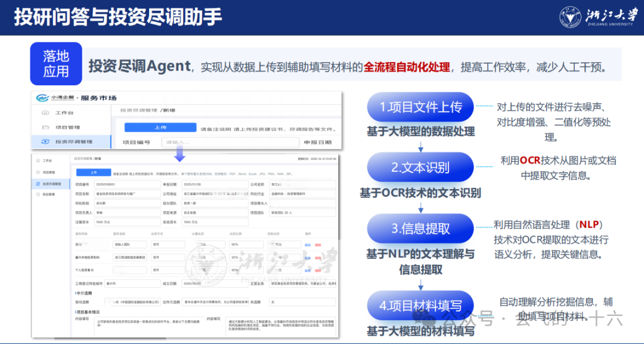
Task: Click 中介选聘 section heading in lower form
Action: pos(84,293)
